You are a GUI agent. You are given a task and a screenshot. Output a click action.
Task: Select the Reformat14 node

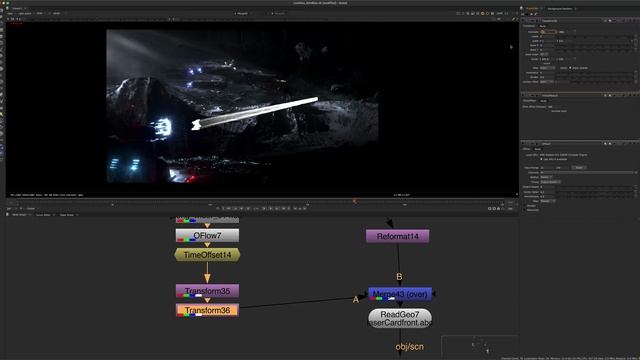tap(398, 236)
